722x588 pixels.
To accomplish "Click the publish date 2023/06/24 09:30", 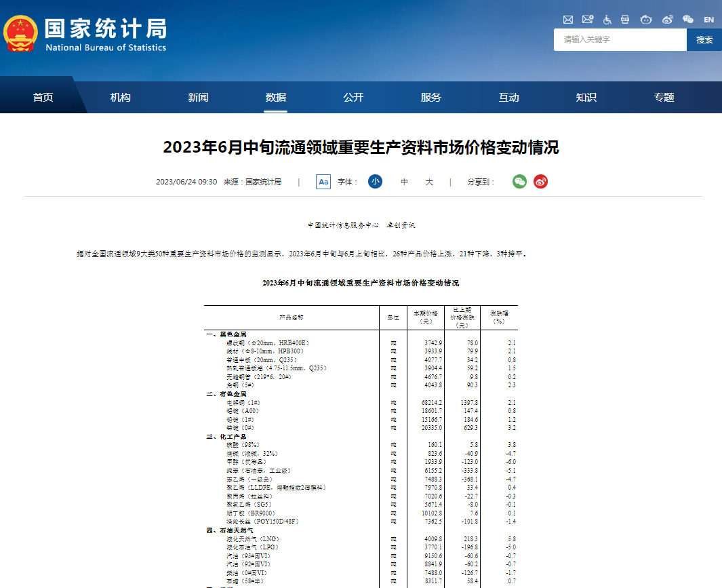I will pyautogui.click(x=186, y=182).
